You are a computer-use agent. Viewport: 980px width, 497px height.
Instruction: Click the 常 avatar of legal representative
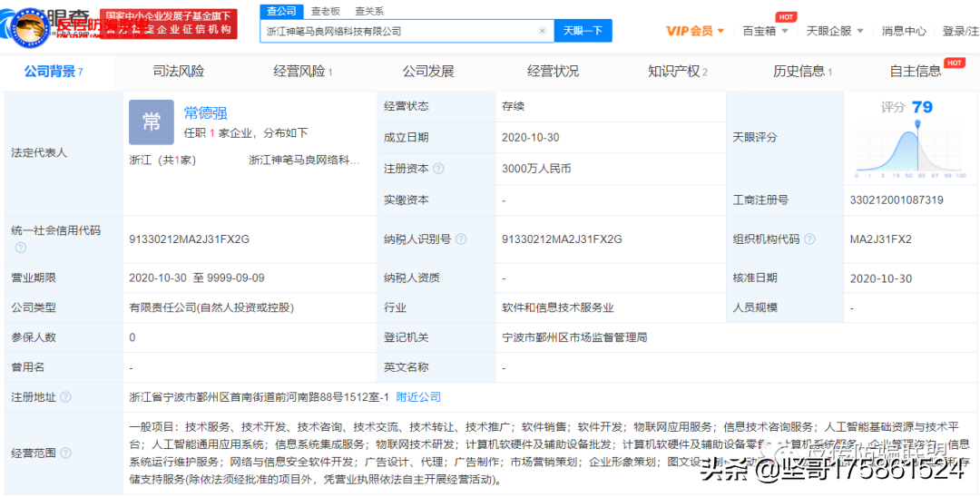click(x=152, y=122)
